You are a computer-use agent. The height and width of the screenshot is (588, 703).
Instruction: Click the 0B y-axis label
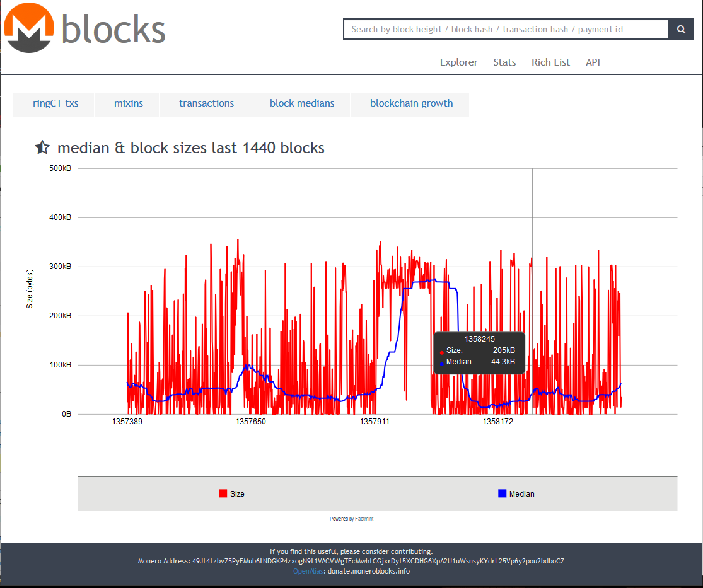tap(66, 413)
